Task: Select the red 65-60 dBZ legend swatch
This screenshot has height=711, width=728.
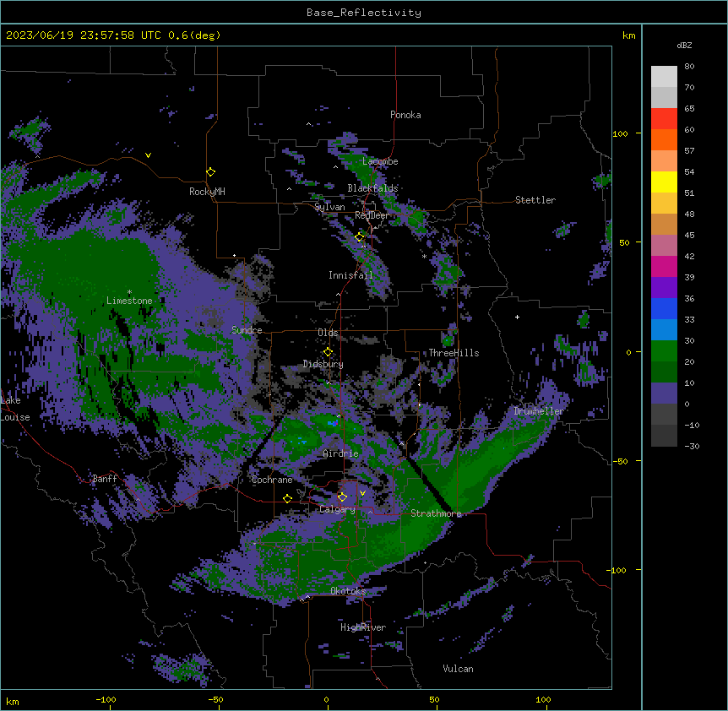Action: click(664, 119)
